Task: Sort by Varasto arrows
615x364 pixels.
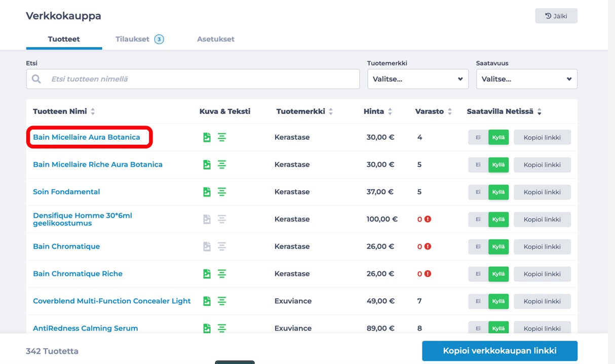Action: pos(450,111)
